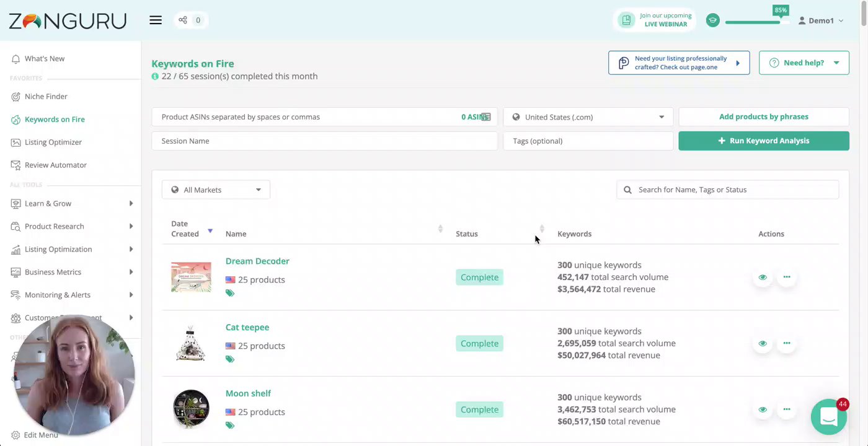Open the United States (.com) marketplace dropdown
The height and width of the screenshot is (446, 868).
point(588,117)
